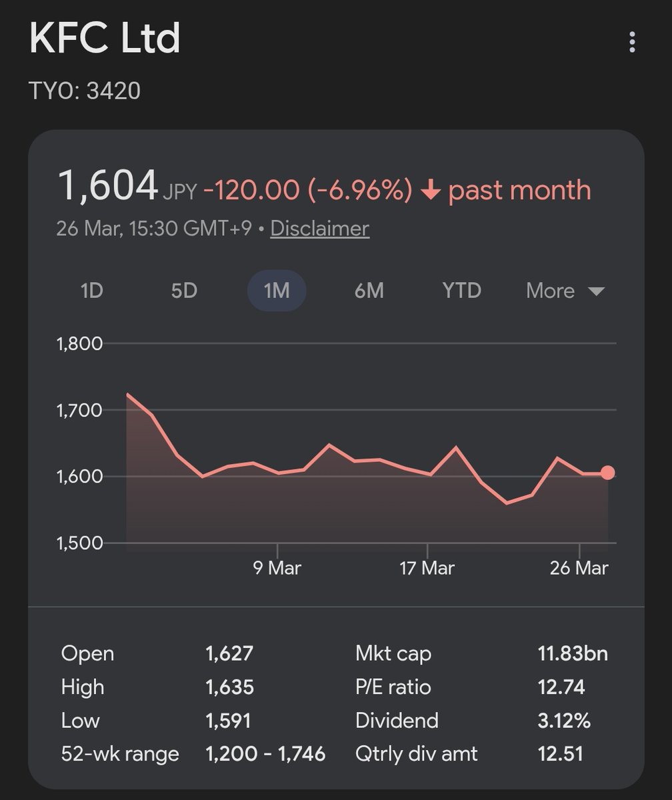Viewport: 672px width, 800px height.
Task: Click the Dividend value 3.12%
Action: (564, 720)
